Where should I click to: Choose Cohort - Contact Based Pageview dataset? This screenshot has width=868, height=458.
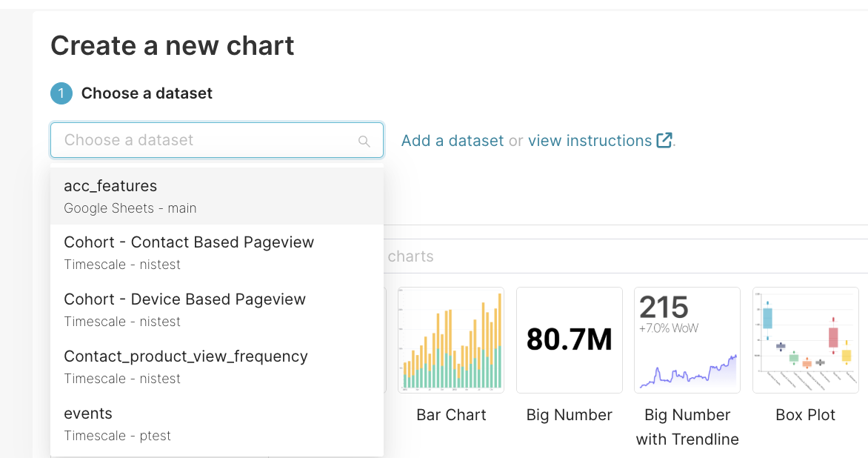tap(216, 253)
